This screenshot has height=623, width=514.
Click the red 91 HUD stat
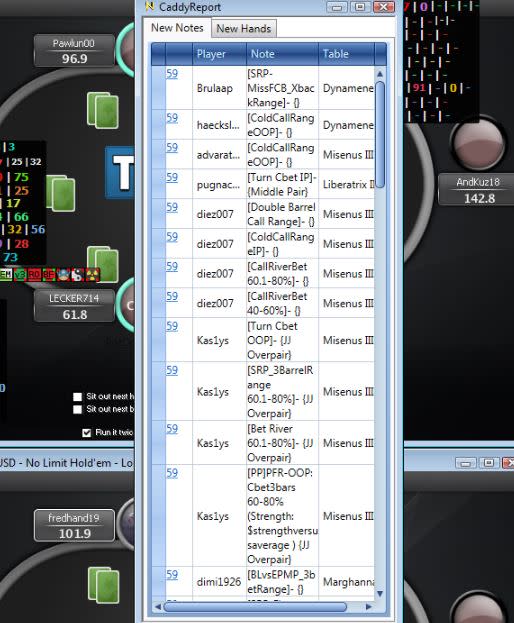(419, 87)
